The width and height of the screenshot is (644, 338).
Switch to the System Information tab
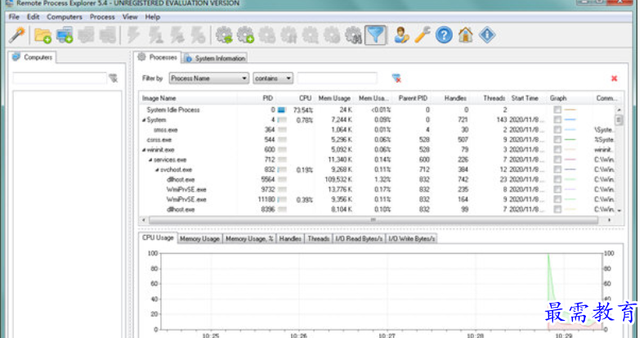pyautogui.click(x=215, y=58)
